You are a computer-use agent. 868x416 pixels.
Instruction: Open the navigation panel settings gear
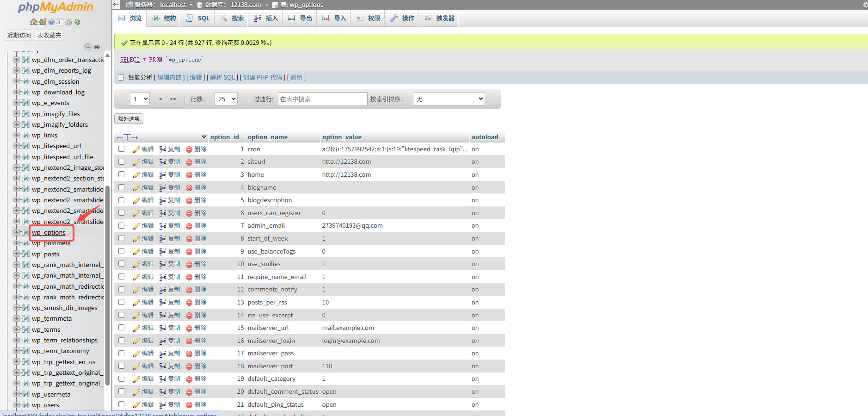point(68,22)
